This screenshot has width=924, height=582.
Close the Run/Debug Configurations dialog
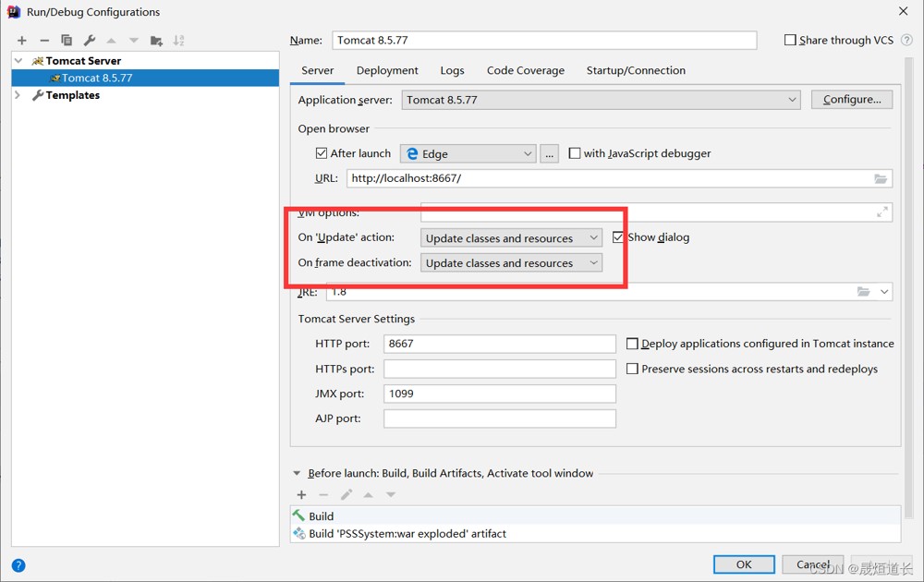coord(904,12)
